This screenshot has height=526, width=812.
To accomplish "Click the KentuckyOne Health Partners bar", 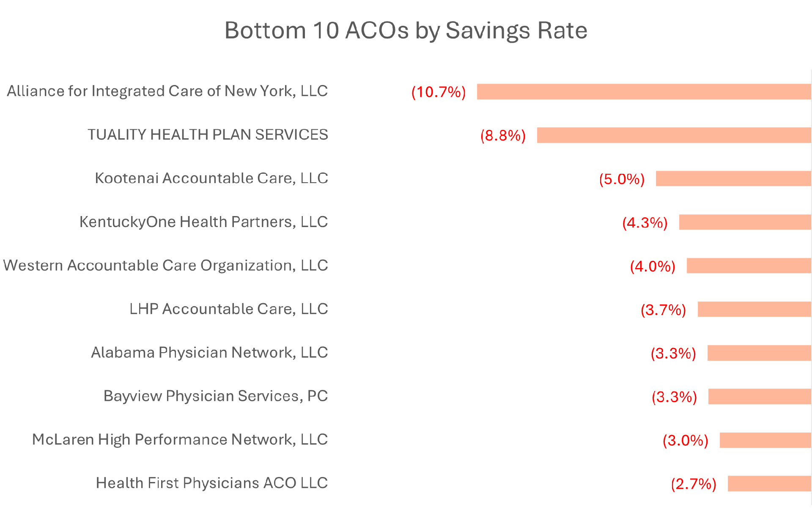I will click(745, 222).
